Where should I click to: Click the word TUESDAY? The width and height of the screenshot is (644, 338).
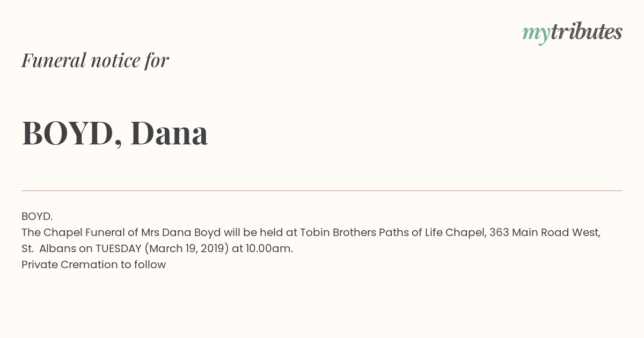[x=118, y=248]
